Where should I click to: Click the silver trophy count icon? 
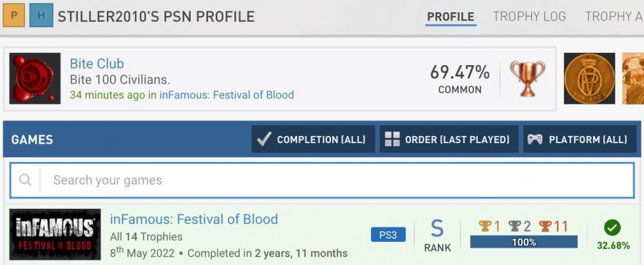click(x=515, y=226)
